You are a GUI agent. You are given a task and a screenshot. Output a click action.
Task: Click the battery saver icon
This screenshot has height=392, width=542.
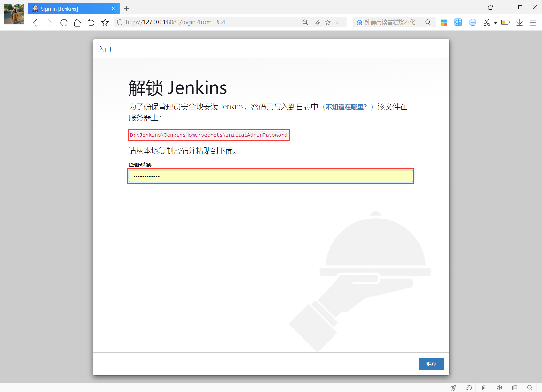[505, 22]
